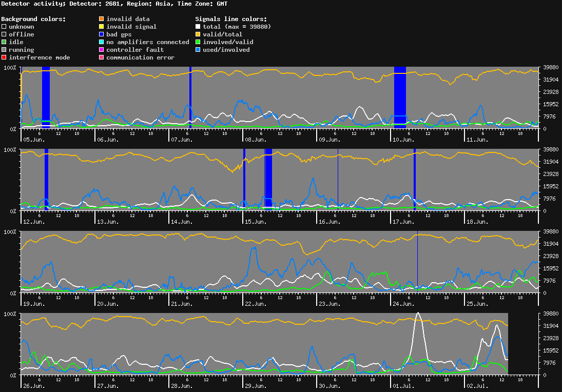Click the white total peak on 01.Jul.

click(418, 314)
